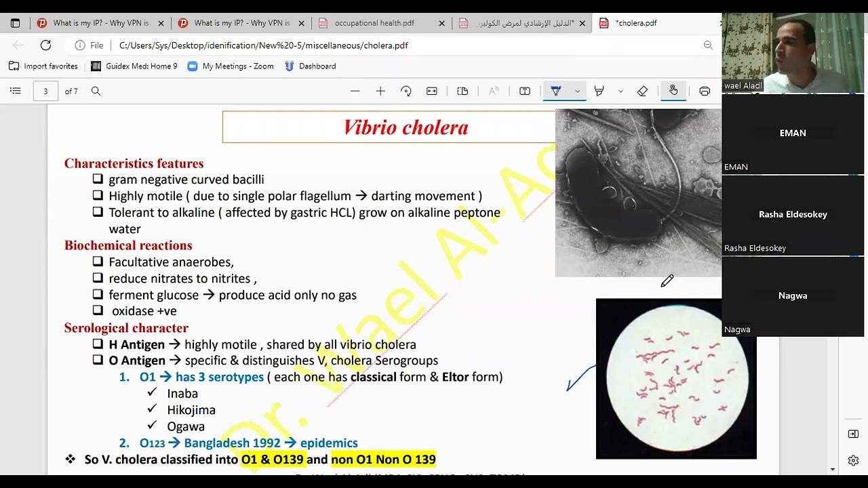Open Guidex Med: Home 9 bookmark

tap(134, 66)
